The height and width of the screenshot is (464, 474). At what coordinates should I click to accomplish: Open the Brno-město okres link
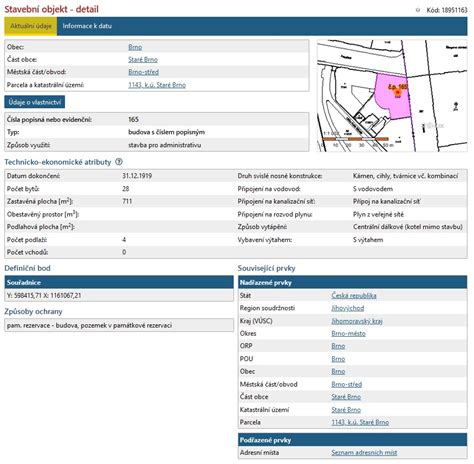pos(348,334)
